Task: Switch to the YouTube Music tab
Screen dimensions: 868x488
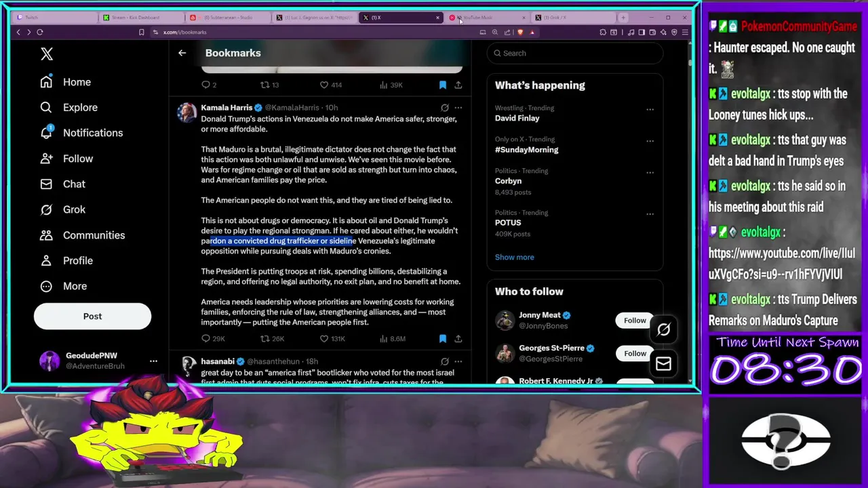Action: pos(487,18)
